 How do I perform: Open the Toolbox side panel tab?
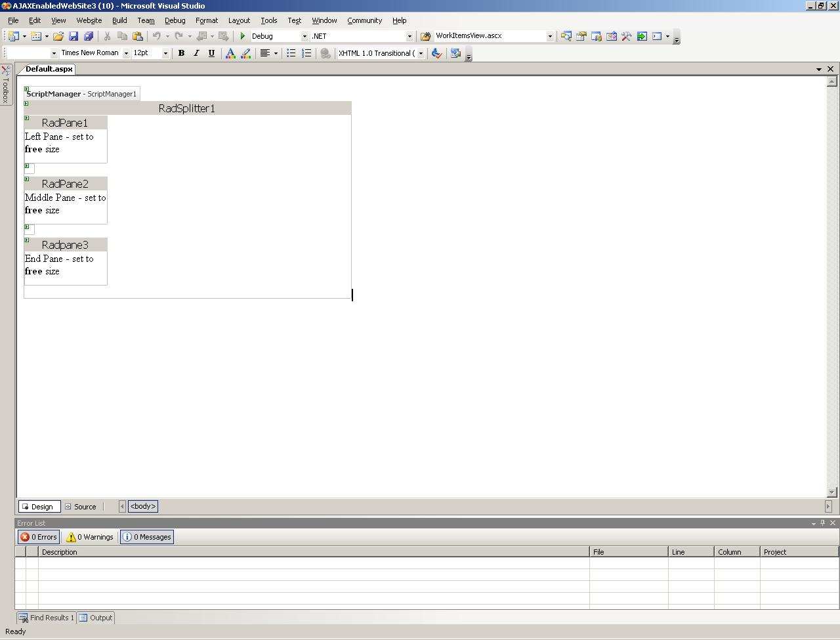point(5,85)
